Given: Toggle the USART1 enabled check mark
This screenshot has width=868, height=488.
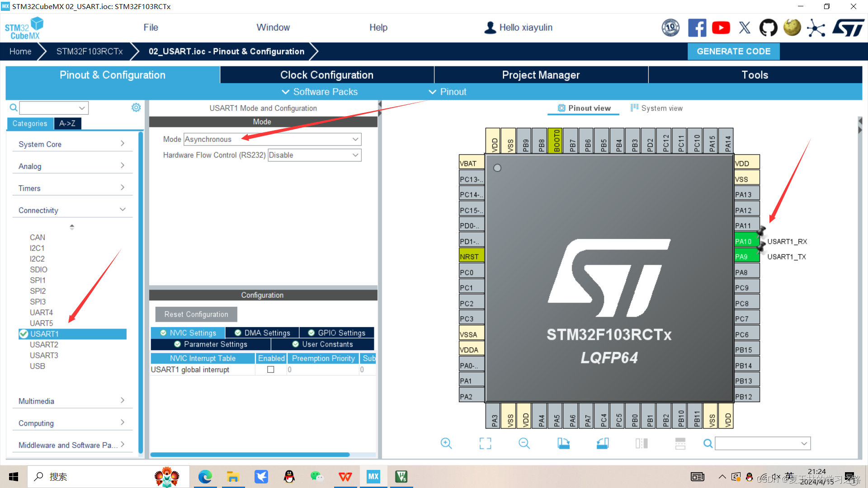Looking at the screenshot, I should [24, 334].
